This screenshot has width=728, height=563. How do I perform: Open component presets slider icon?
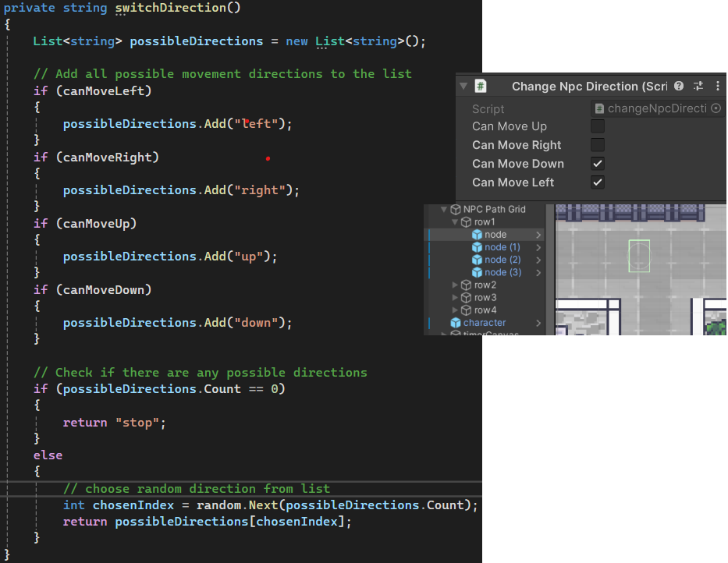coord(698,87)
